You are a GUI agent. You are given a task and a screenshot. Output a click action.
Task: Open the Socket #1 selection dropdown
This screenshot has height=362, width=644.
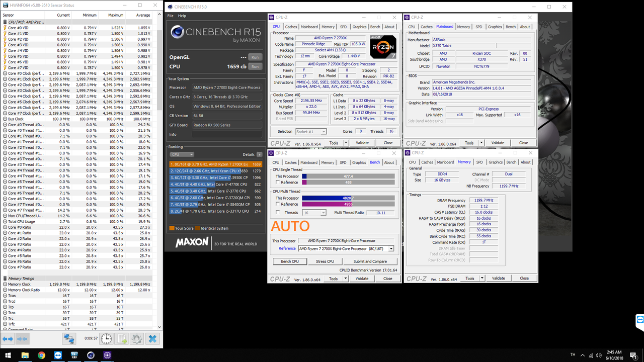[311, 131]
